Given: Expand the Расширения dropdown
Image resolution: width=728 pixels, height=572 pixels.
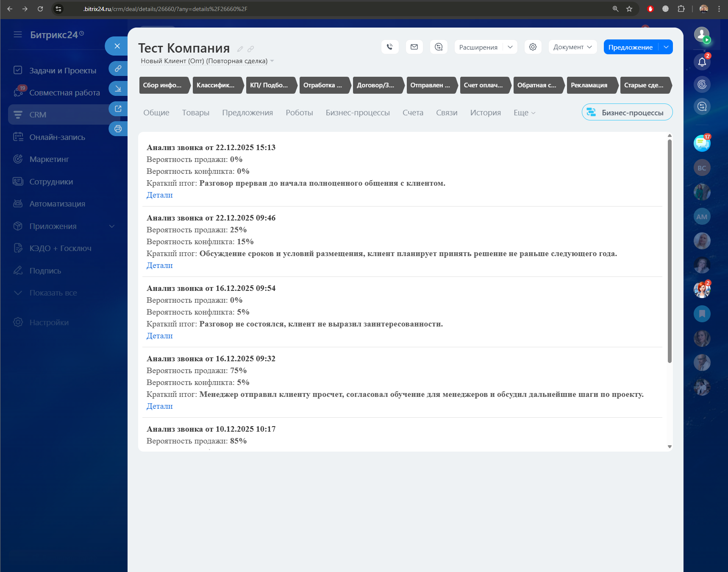Looking at the screenshot, I should 510,47.
